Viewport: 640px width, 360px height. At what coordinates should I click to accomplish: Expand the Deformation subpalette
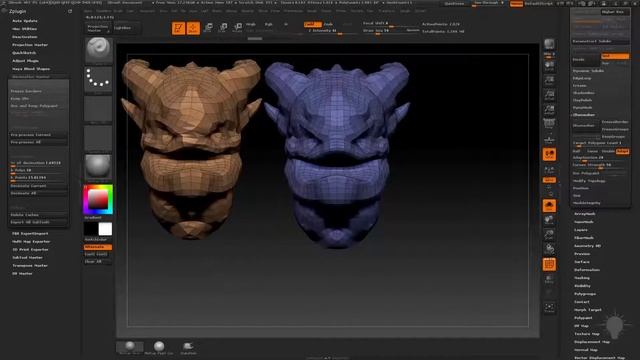point(587,270)
